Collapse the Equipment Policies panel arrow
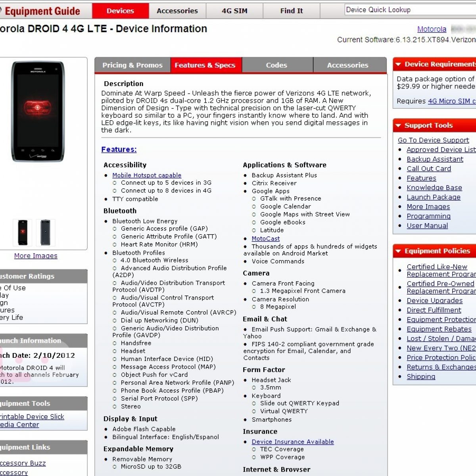 tap(398, 251)
